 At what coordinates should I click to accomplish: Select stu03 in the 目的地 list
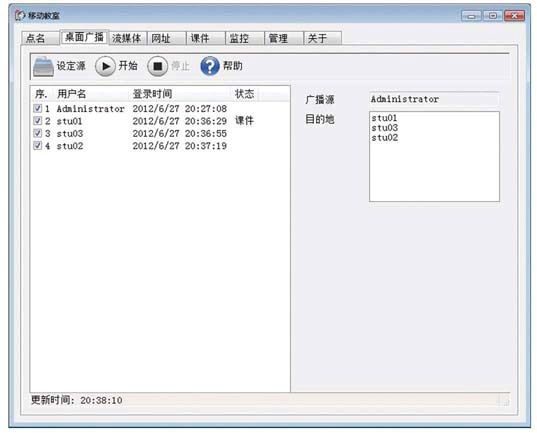pyautogui.click(x=385, y=128)
